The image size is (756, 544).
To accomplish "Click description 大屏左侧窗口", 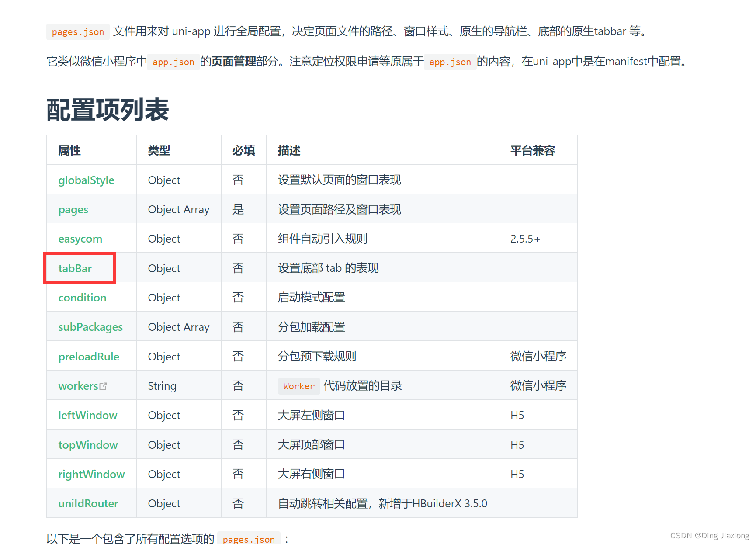I will point(311,415).
